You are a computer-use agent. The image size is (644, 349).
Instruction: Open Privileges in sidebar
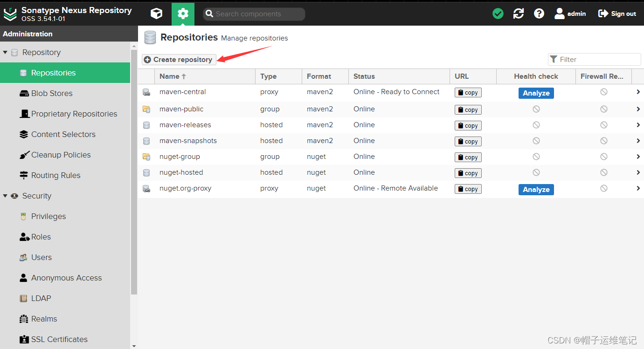point(65,216)
